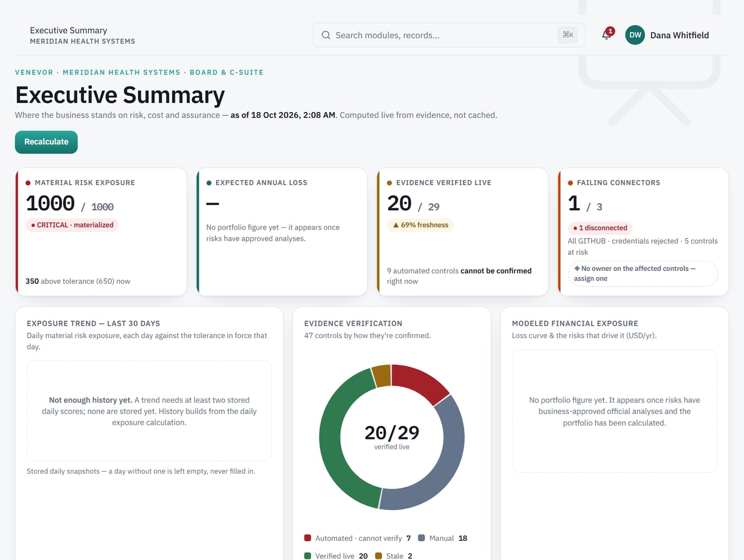Click the No portfolio figure yet message in Modeled Exposure
This screenshot has width=744, height=560.
pyautogui.click(x=614, y=411)
